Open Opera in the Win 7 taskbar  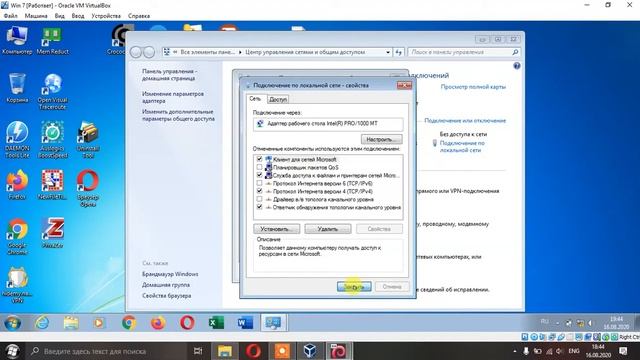click(x=187, y=323)
